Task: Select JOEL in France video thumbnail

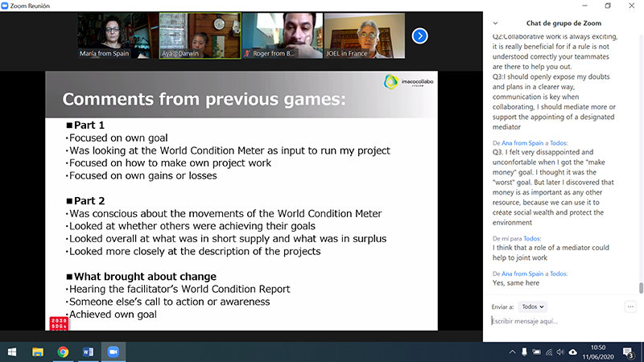Action: click(362, 35)
